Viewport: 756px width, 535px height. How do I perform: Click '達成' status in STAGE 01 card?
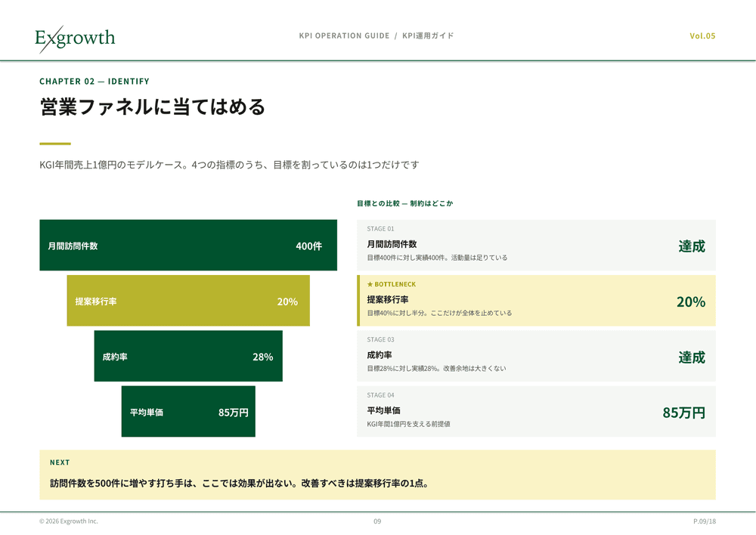(x=692, y=246)
